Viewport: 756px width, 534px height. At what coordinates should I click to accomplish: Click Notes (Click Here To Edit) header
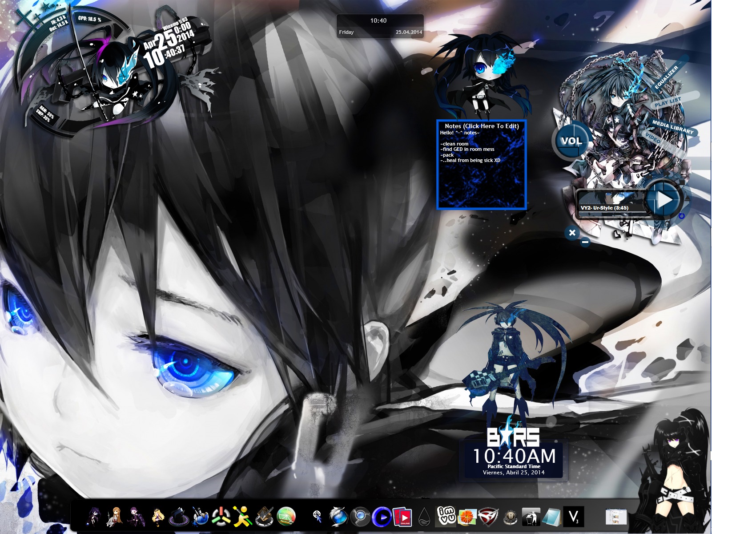[482, 126]
